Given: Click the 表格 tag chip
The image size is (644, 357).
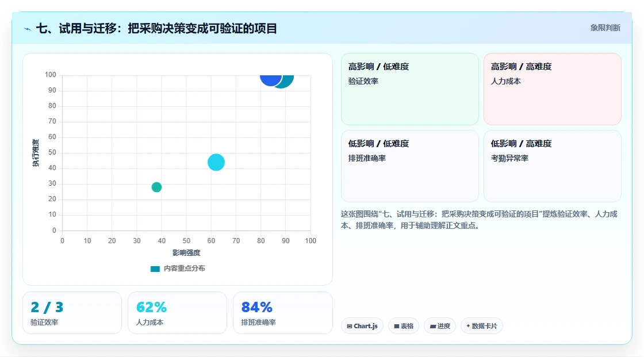Looking at the screenshot, I should tap(404, 326).
